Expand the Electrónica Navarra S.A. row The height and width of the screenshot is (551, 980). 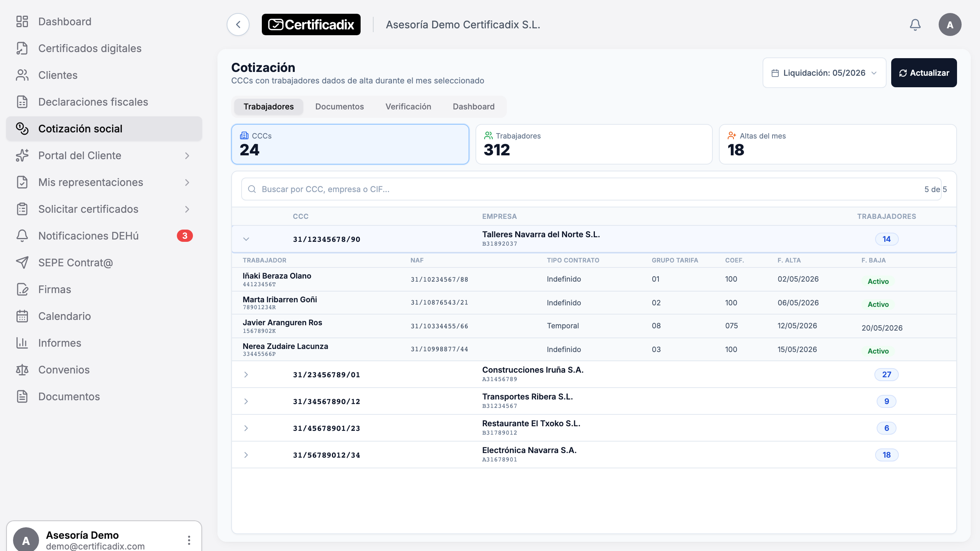coord(246,455)
